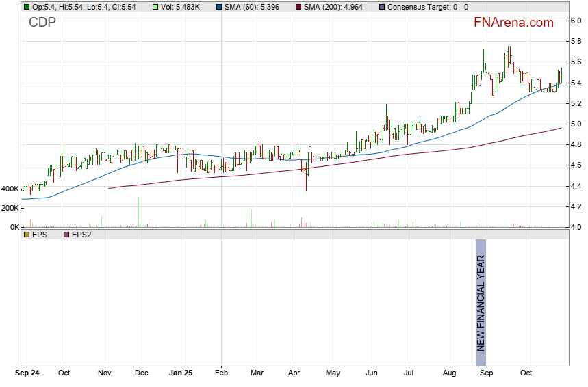Click the SMA (200): 4.964 legend text

pos(337,7)
